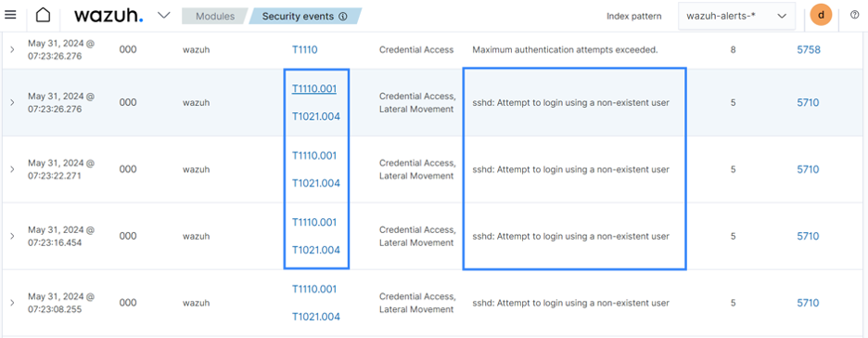
Task: Switch to Modules breadcrumb tab
Action: coord(215,17)
